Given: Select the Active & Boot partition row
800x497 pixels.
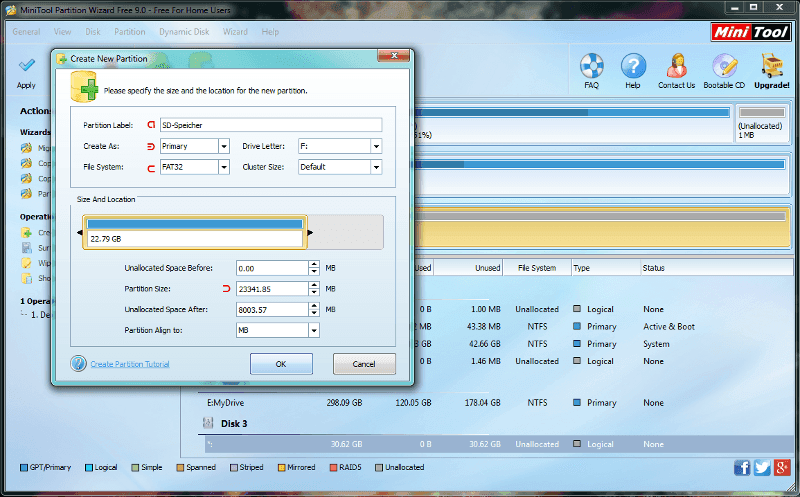Looking at the screenshot, I should pos(604,327).
